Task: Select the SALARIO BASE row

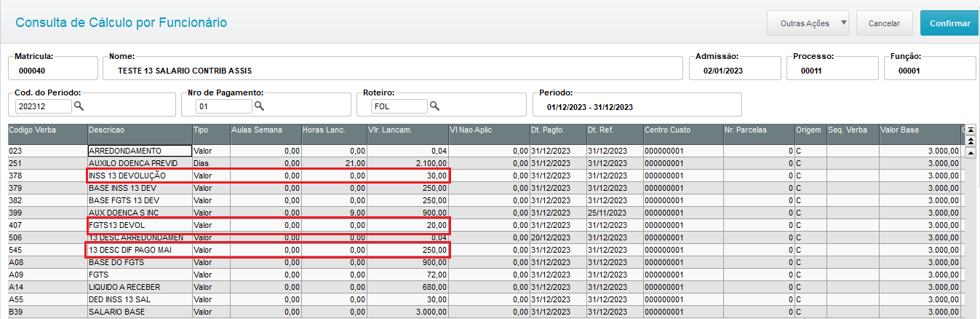Action: [x=485, y=312]
